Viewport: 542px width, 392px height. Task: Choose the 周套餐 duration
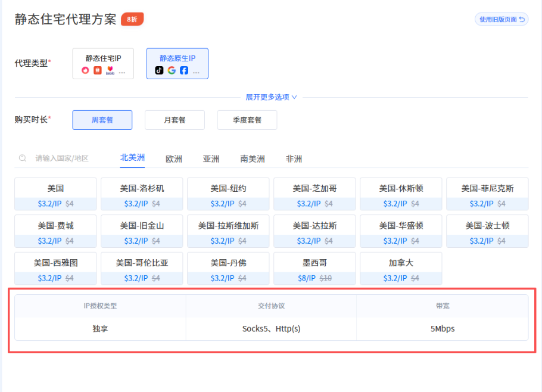pyautogui.click(x=102, y=120)
